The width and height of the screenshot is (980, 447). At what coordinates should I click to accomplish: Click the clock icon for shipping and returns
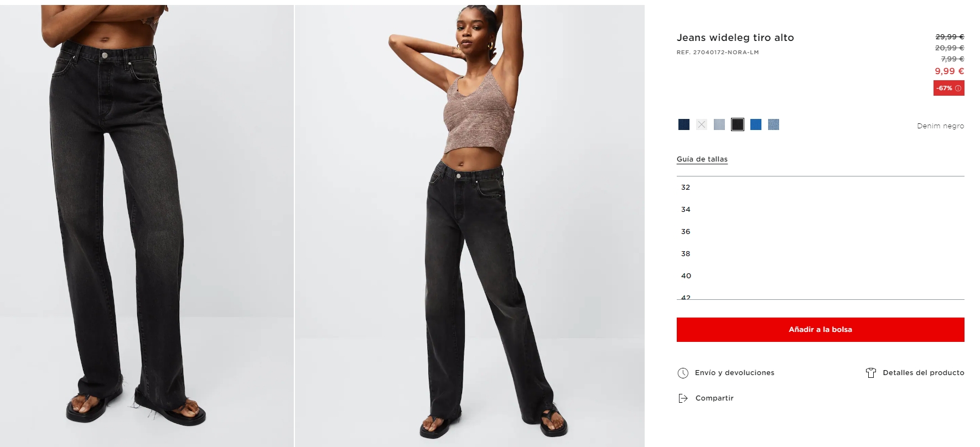[x=683, y=373]
